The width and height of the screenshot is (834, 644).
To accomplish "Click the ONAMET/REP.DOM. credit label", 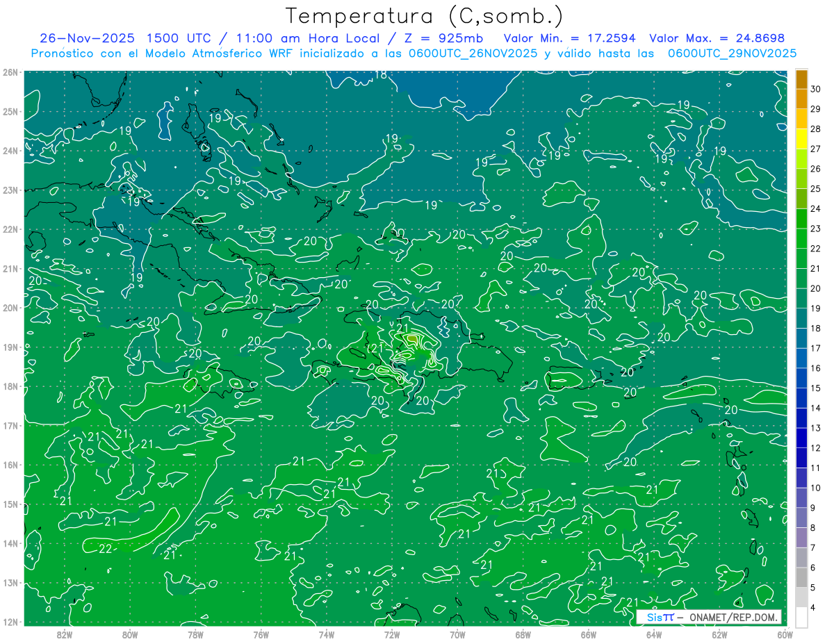I will coord(733,617).
